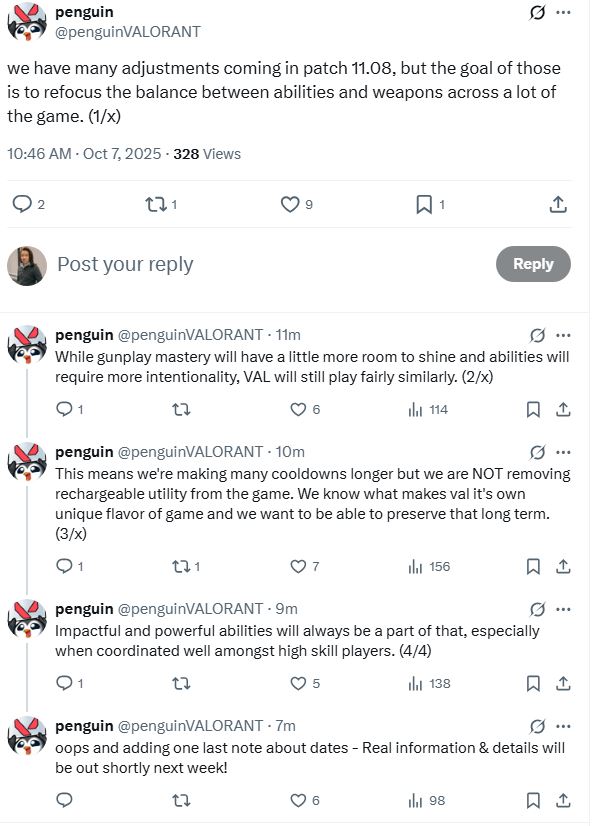Bookmark the main penguin post
This screenshot has width=609, height=826.
(x=424, y=204)
